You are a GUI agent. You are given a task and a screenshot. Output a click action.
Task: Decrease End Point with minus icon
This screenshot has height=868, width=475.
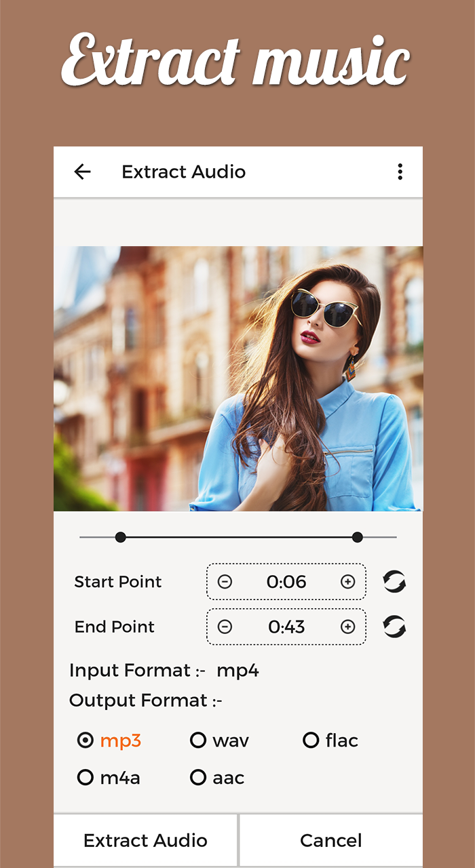[x=225, y=627]
